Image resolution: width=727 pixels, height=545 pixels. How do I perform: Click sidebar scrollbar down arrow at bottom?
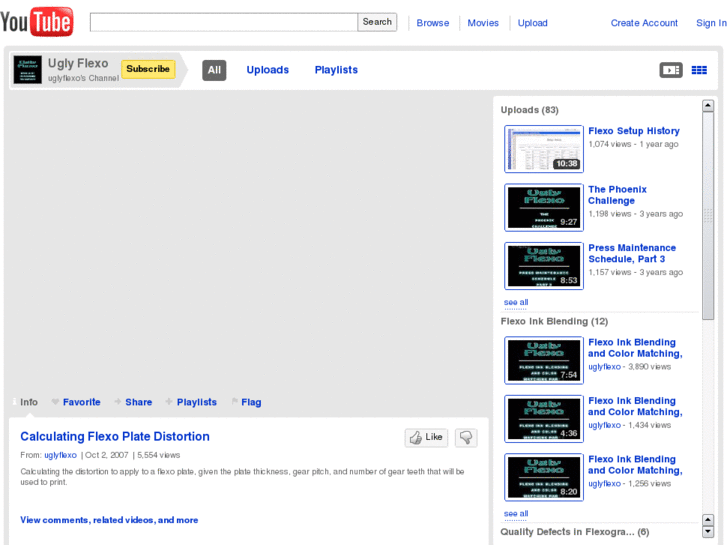(708, 532)
